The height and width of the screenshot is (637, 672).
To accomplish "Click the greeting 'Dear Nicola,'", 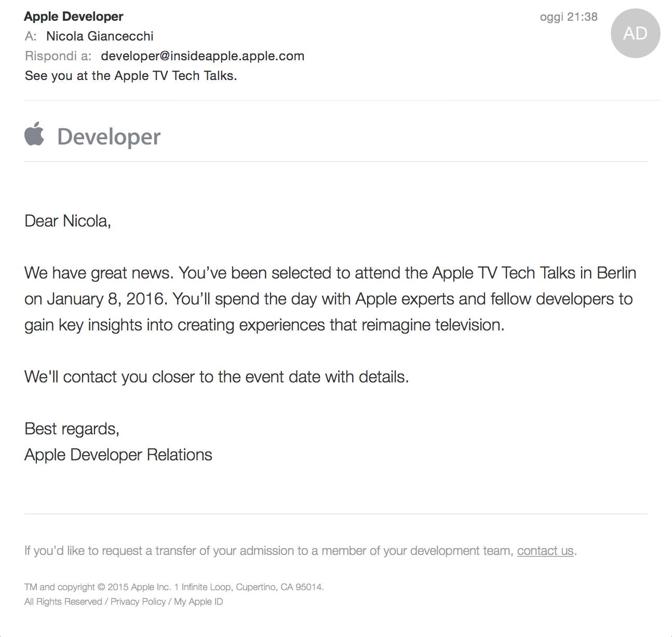I will tap(68, 221).
